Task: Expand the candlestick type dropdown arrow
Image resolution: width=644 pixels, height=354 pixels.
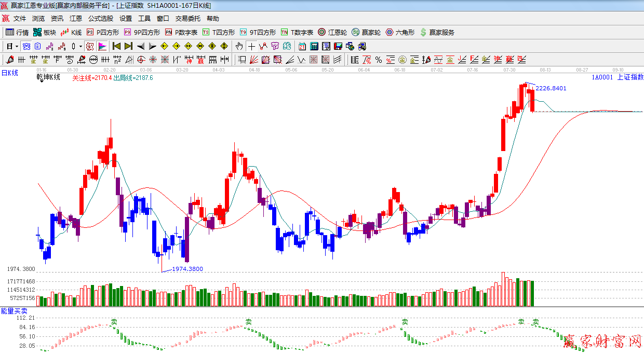Action: pyautogui.click(x=81, y=46)
